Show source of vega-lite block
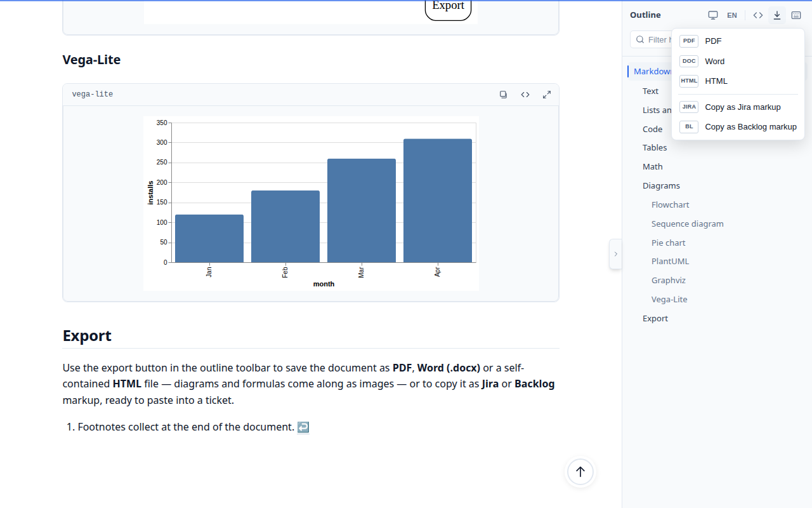The width and height of the screenshot is (812, 508). pyautogui.click(x=525, y=95)
